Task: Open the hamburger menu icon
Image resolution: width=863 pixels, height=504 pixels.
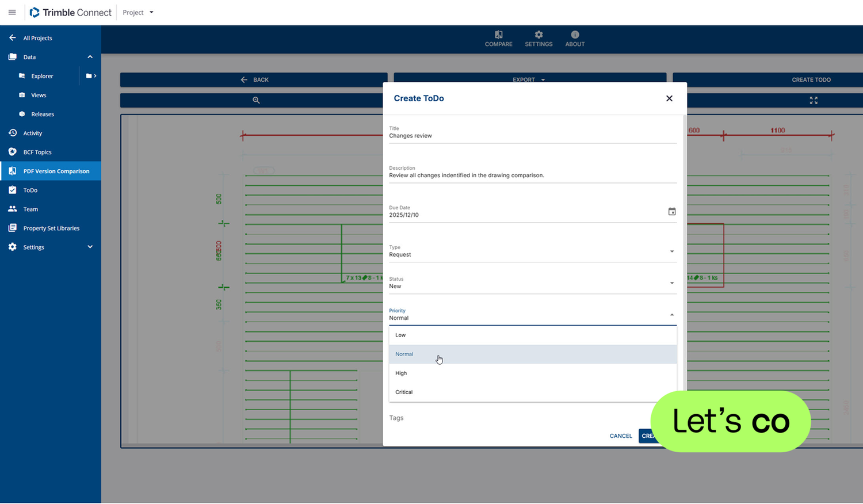Action: (12, 12)
